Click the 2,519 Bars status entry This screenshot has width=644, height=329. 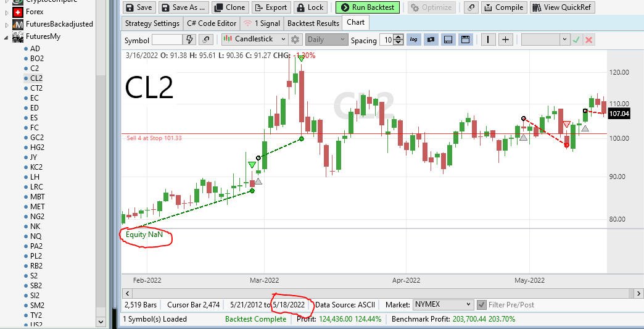point(141,305)
